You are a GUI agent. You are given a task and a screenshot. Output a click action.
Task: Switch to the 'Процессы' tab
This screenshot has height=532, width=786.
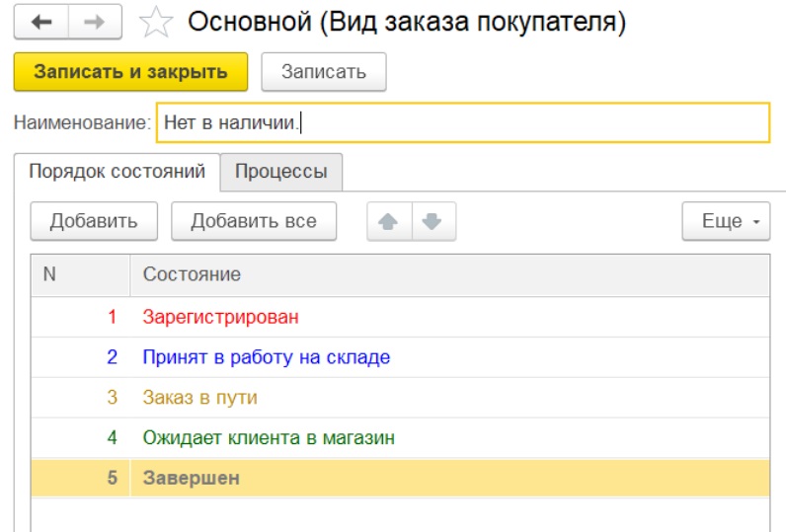point(280,172)
